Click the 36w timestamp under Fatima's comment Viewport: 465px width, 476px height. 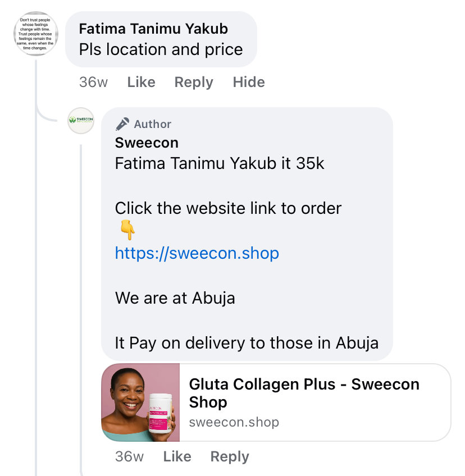coord(93,82)
